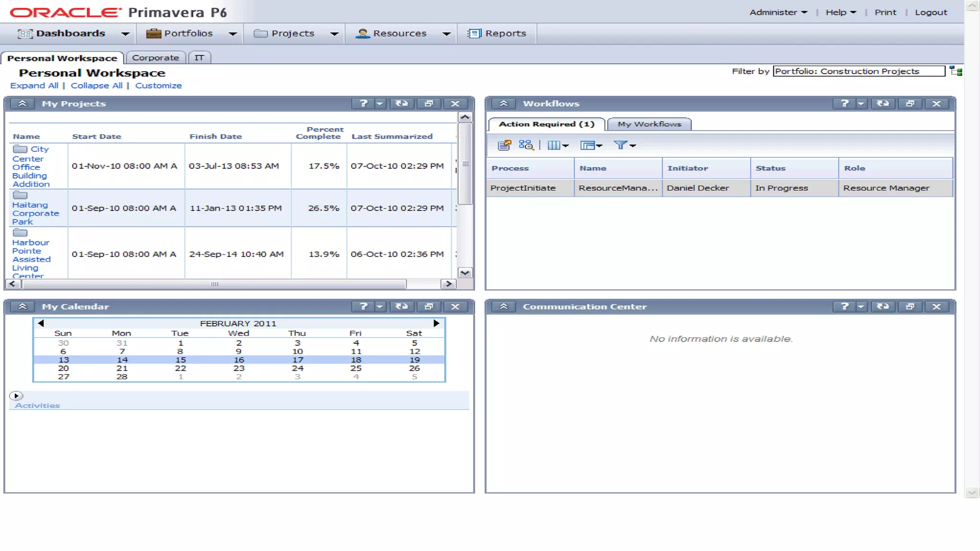Image resolution: width=980 pixels, height=551 pixels.
Task: Click the Print link
Action: (885, 12)
